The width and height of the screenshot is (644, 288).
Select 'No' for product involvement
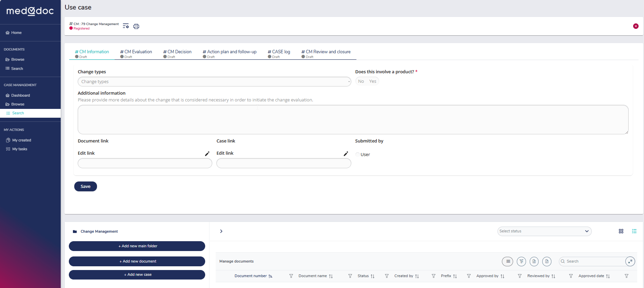coord(361,81)
